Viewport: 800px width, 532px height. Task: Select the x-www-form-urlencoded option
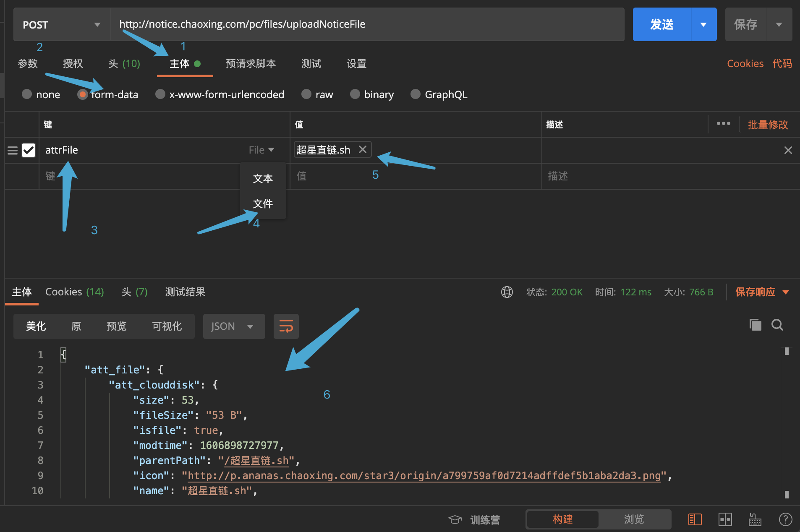(x=160, y=94)
